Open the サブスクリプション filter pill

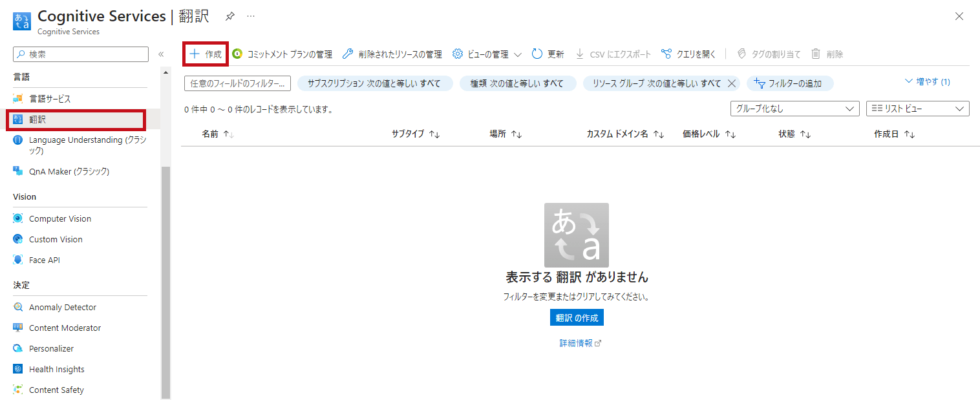(x=374, y=83)
